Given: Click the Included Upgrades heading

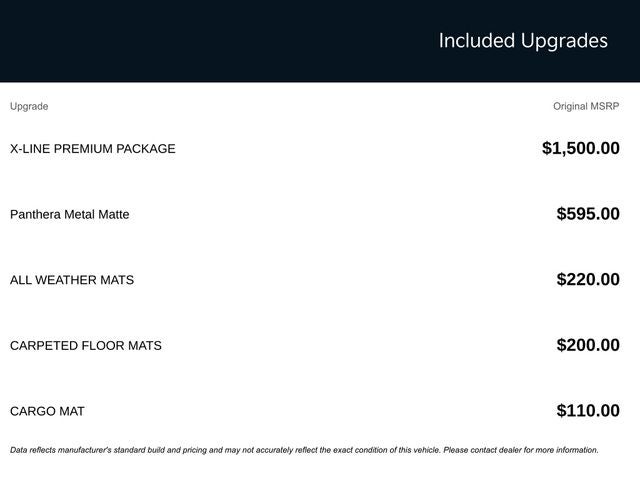Looking at the screenshot, I should click(522, 41).
